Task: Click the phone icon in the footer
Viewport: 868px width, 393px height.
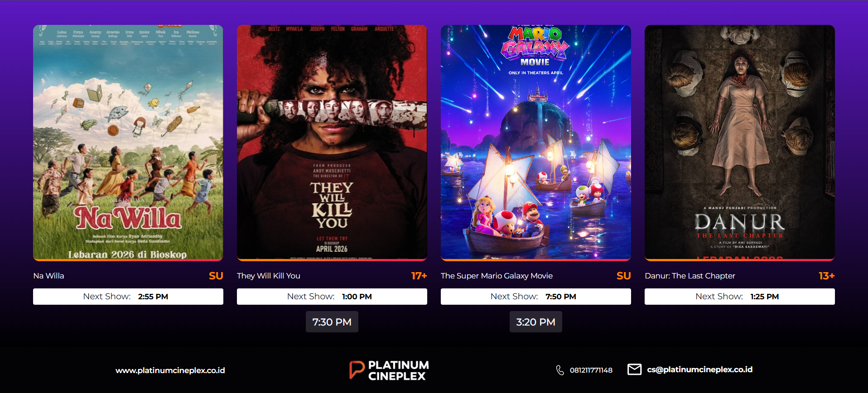Action: (x=560, y=370)
